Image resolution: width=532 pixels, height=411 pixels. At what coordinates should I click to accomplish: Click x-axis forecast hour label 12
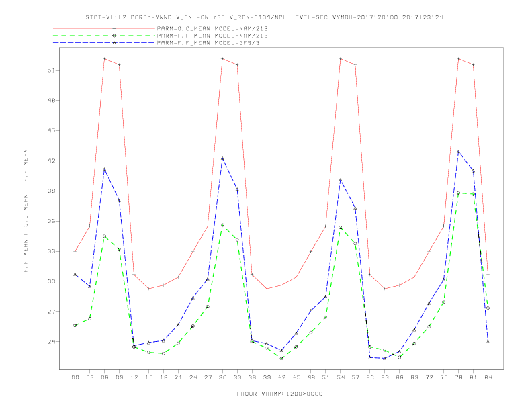pyautogui.click(x=134, y=377)
